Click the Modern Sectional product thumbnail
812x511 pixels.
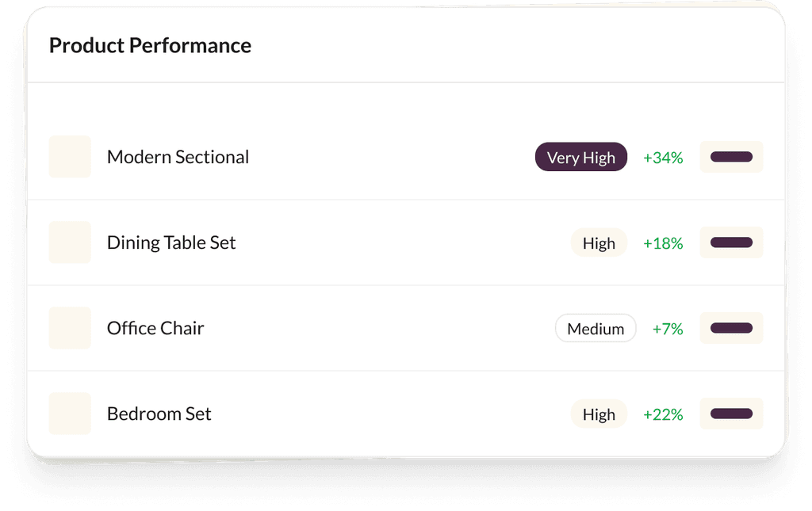pos(70,157)
